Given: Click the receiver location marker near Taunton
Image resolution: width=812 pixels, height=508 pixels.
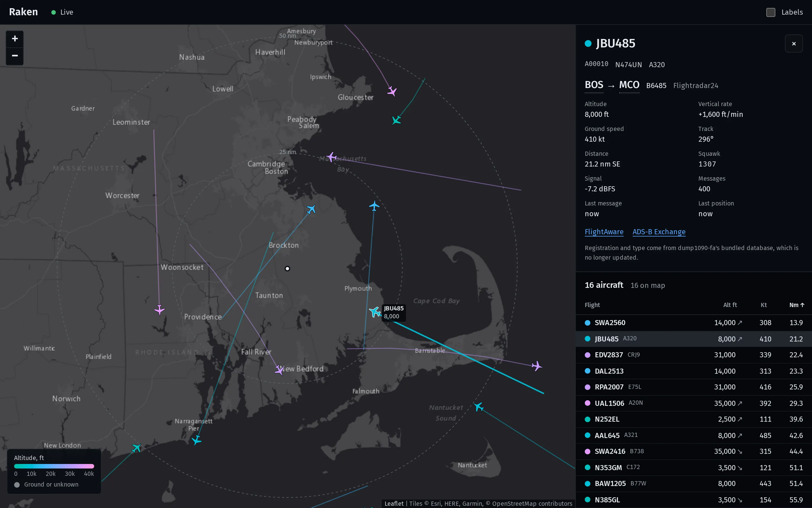Looking at the screenshot, I should pyautogui.click(x=287, y=268).
